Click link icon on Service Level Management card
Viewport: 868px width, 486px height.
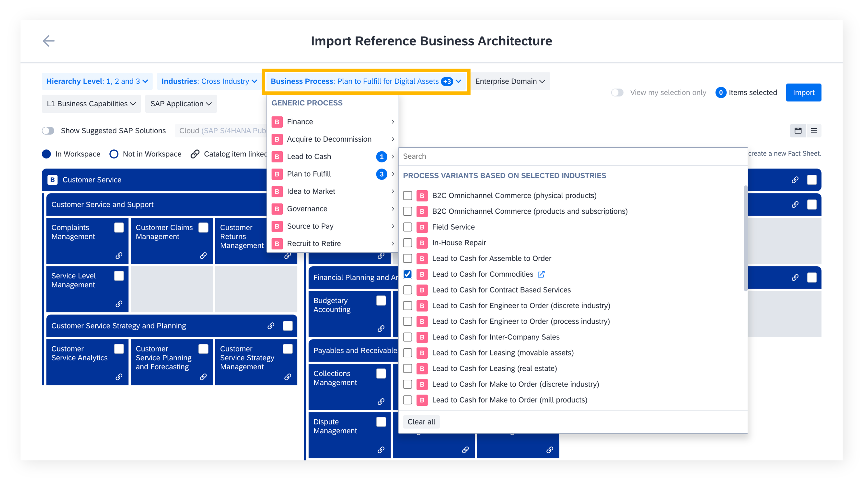click(119, 304)
